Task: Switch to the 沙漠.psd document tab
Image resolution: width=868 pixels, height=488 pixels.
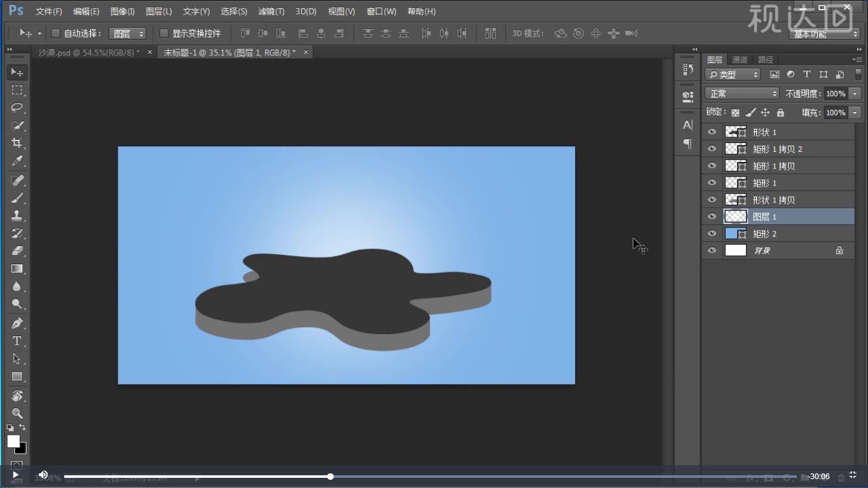Action: click(89, 52)
